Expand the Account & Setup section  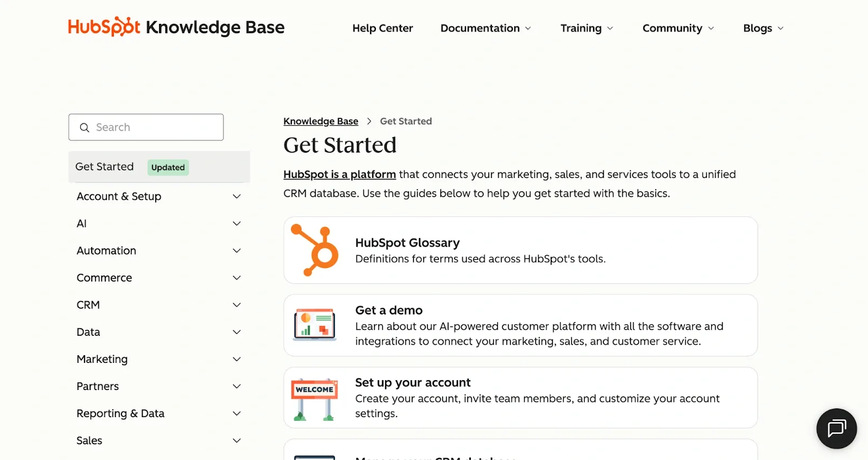(x=237, y=196)
